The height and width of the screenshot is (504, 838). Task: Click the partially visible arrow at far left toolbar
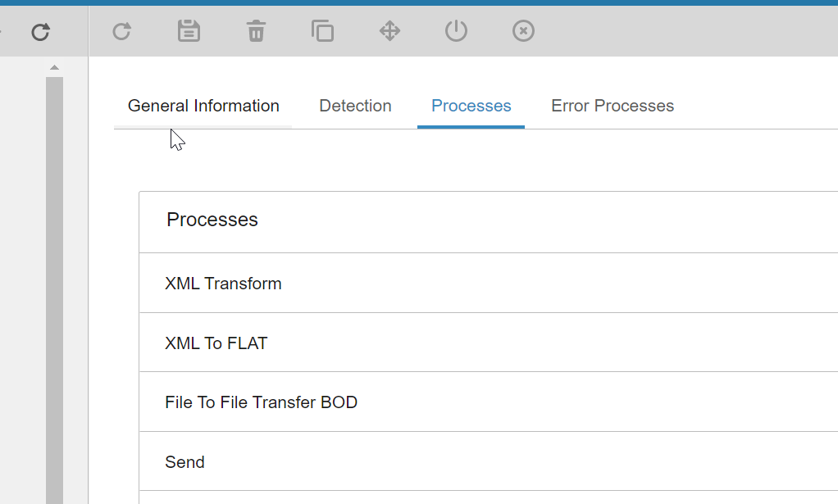[2, 32]
